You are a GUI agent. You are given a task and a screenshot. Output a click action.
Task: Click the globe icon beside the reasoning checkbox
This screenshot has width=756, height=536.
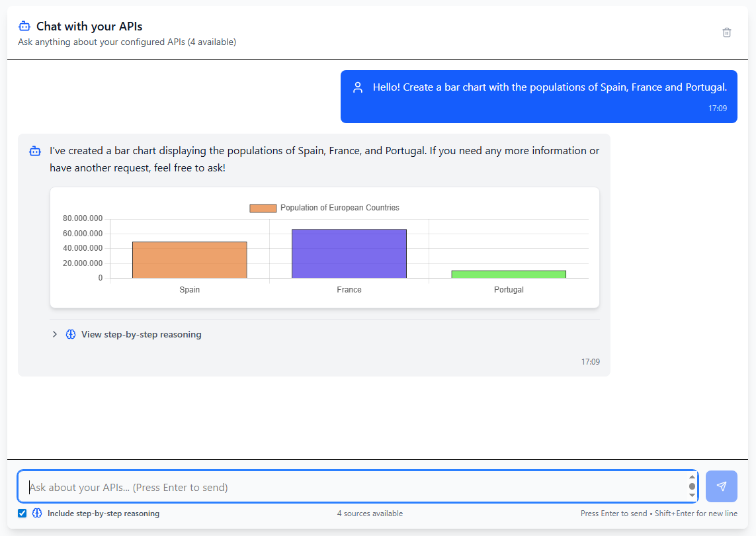[x=38, y=513]
